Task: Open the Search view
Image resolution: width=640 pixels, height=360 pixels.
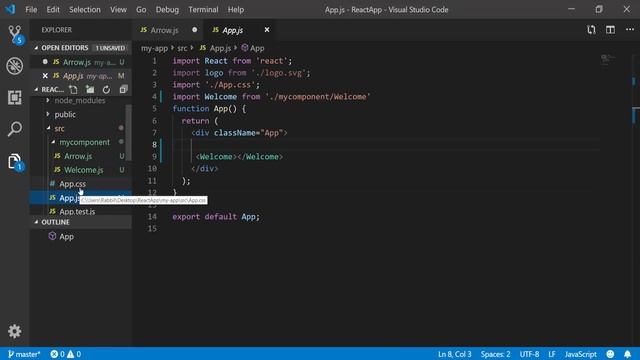Action: pos(15,129)
